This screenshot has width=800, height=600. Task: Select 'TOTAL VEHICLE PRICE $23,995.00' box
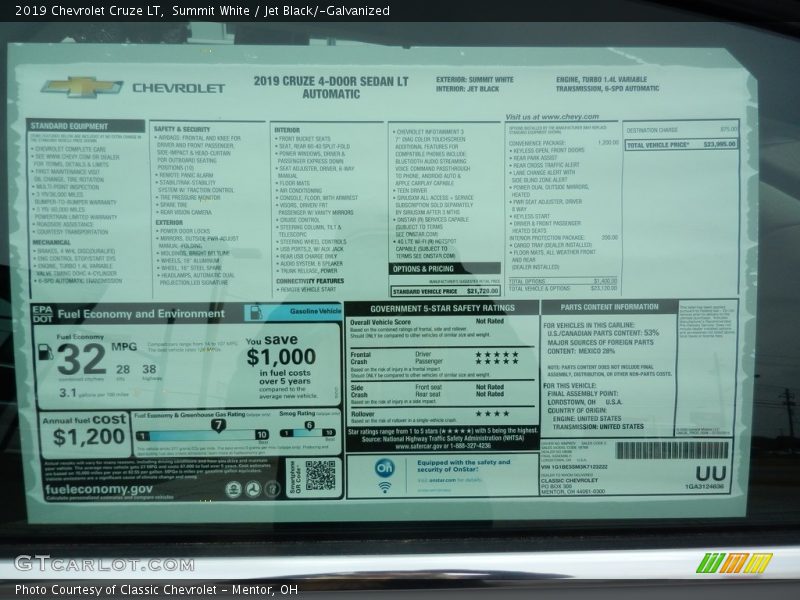tap(682, 145)
